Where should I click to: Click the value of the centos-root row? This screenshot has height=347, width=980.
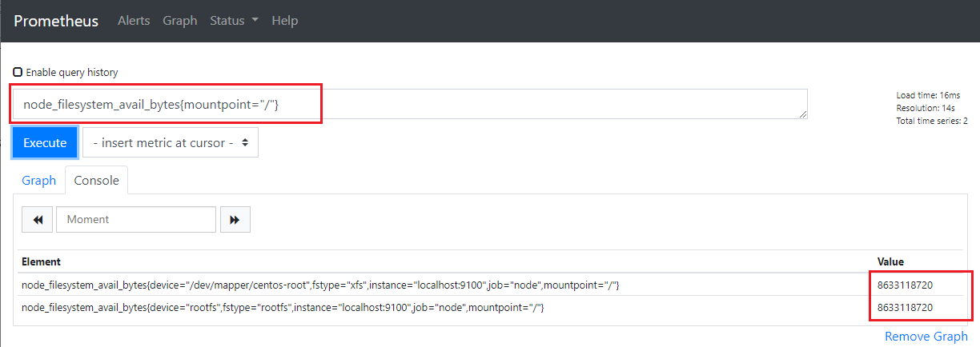pyautogui.click(x=905, y=285)
